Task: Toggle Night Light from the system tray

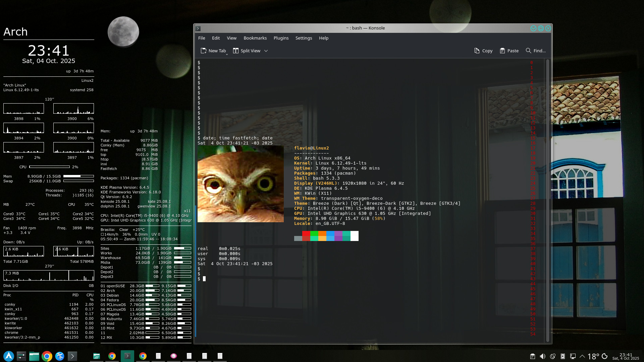Action: 553,356
